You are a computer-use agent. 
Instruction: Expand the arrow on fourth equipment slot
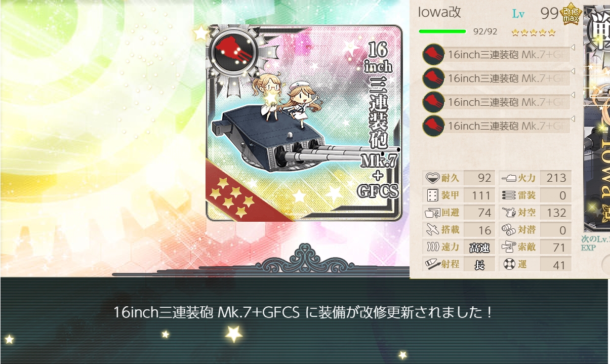point(573,118)
